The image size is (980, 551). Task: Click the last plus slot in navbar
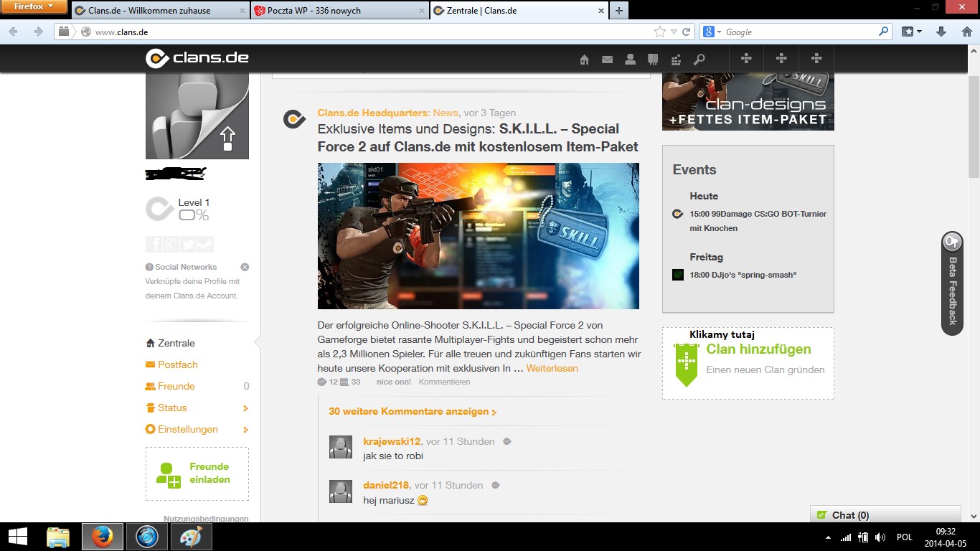click(816, 59)
